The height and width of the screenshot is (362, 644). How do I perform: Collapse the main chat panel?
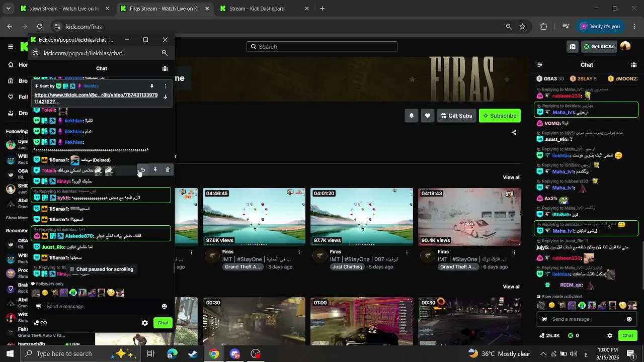click(x=540, y=65)
